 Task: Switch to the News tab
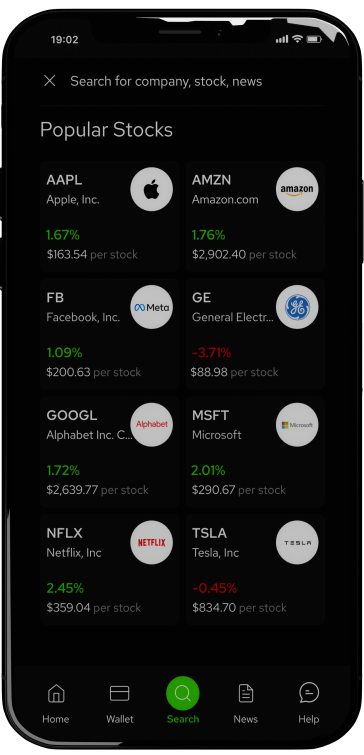tap(246, 703)
